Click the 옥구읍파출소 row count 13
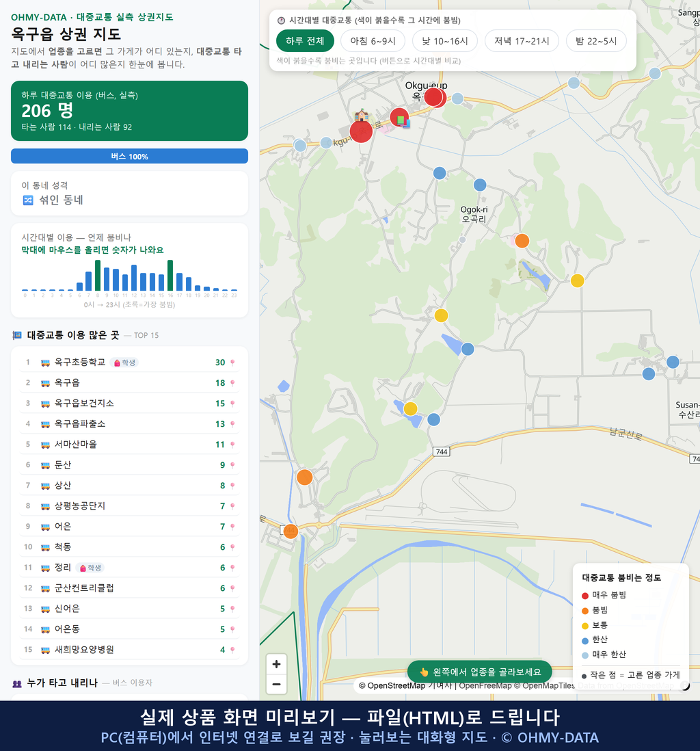700x751 pixels. (x=220, y=424)
